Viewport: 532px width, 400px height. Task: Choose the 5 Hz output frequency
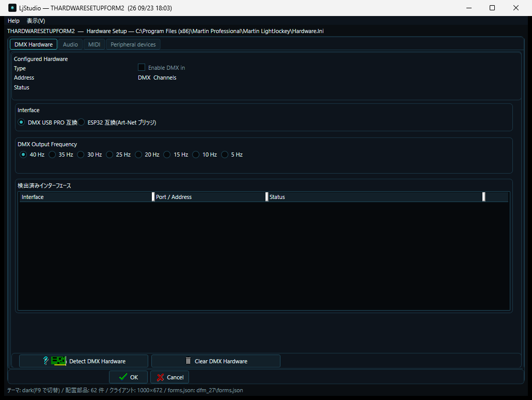point(225,155)
